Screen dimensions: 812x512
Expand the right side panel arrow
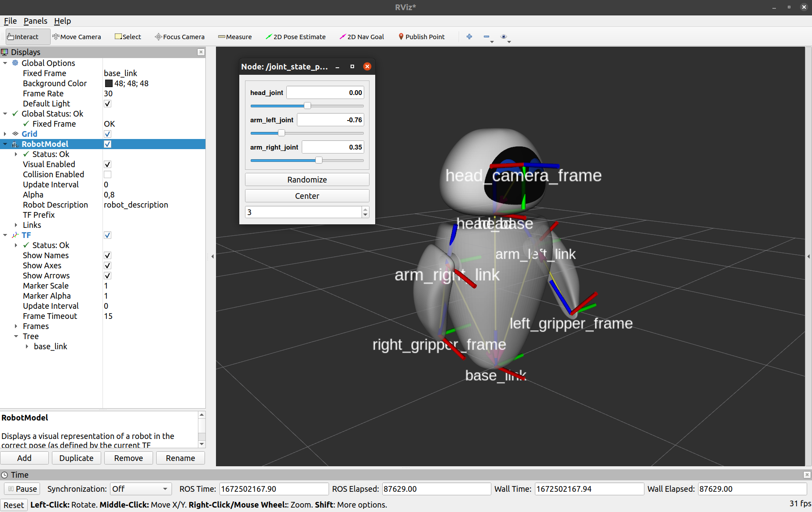(x=808, y=256)
